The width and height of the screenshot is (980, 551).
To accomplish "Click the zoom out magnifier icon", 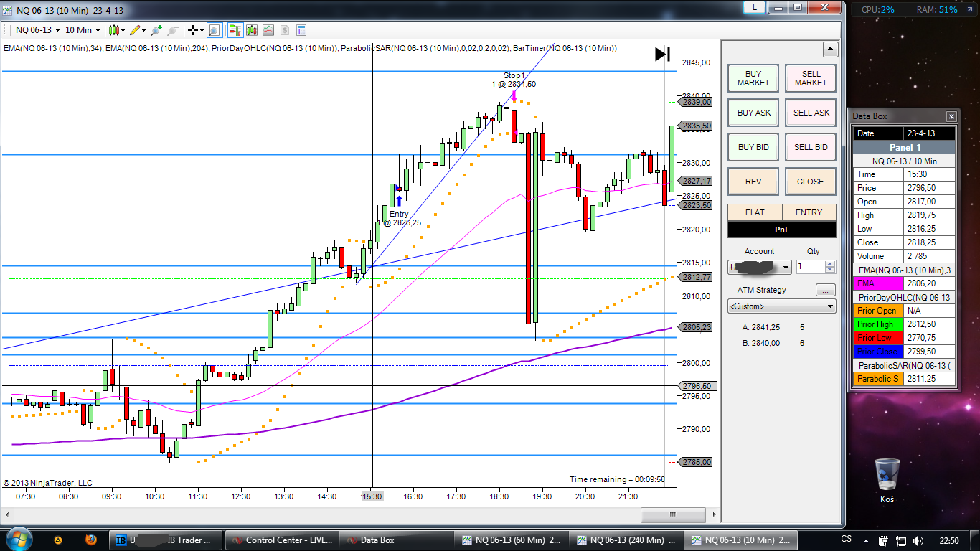I will coord(172,30).
